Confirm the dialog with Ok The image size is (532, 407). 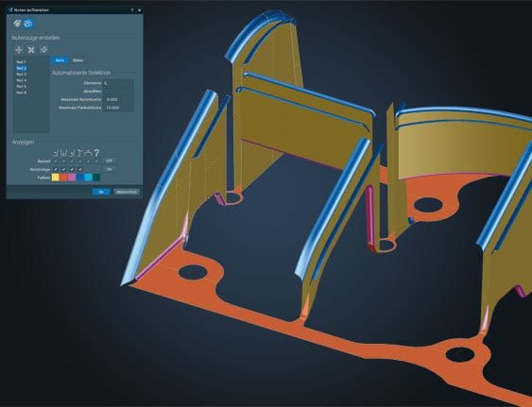[x=101, y=192]
